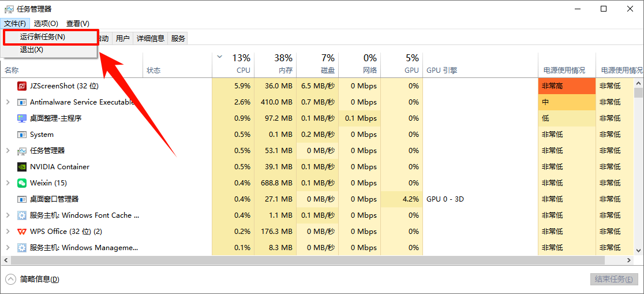This screenshot has width=644, height=294.
Task: Expand the WPS Office process group
Action: (x=8, y=232)
